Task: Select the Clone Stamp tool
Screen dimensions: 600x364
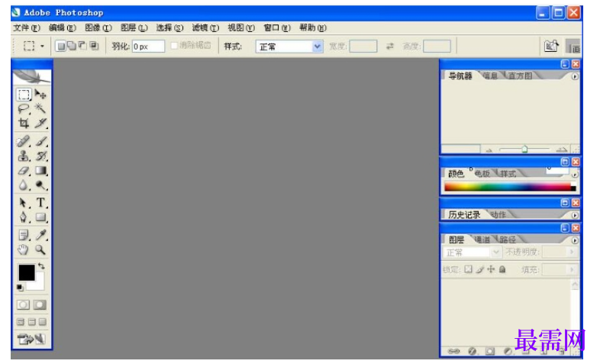Action: pyautogui.click(x=24, y=156)
